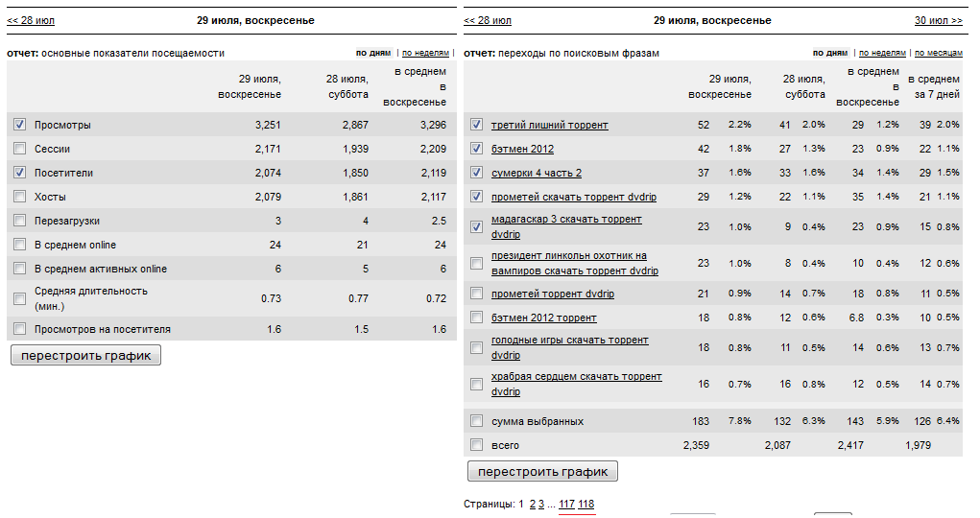Click Просмотры value 3,251

tap(268, 125)
